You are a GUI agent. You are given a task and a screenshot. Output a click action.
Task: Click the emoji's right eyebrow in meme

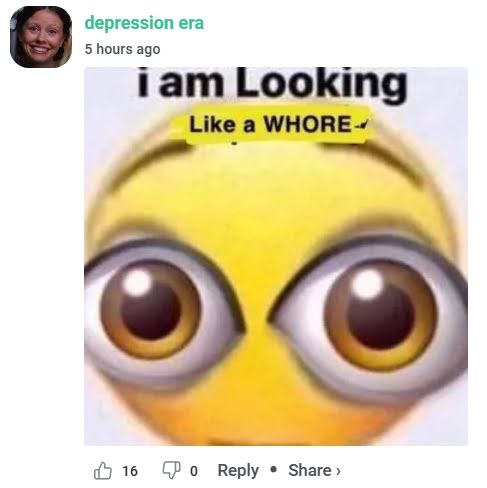tap(383, 157)
